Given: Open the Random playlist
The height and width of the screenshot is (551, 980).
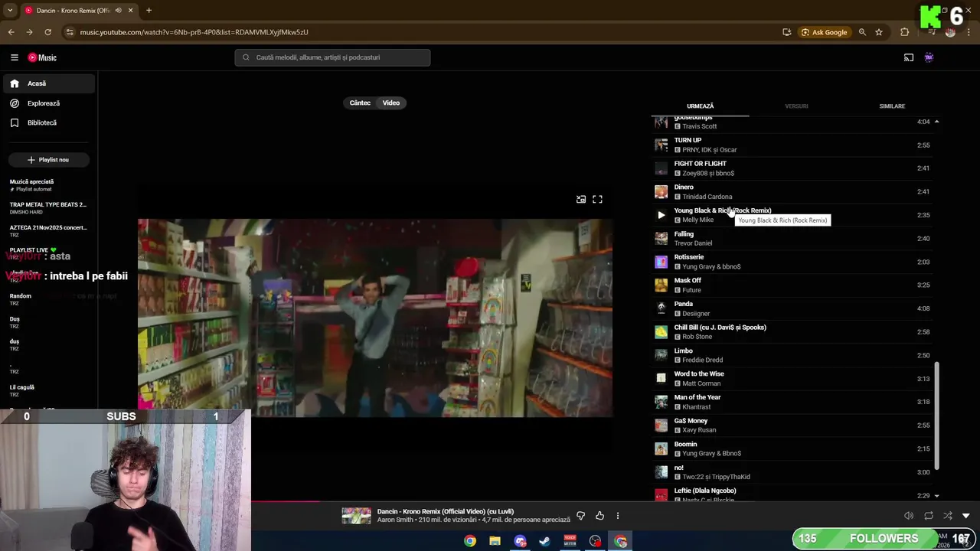Looking at the screenshot, I should click(48, 299).
